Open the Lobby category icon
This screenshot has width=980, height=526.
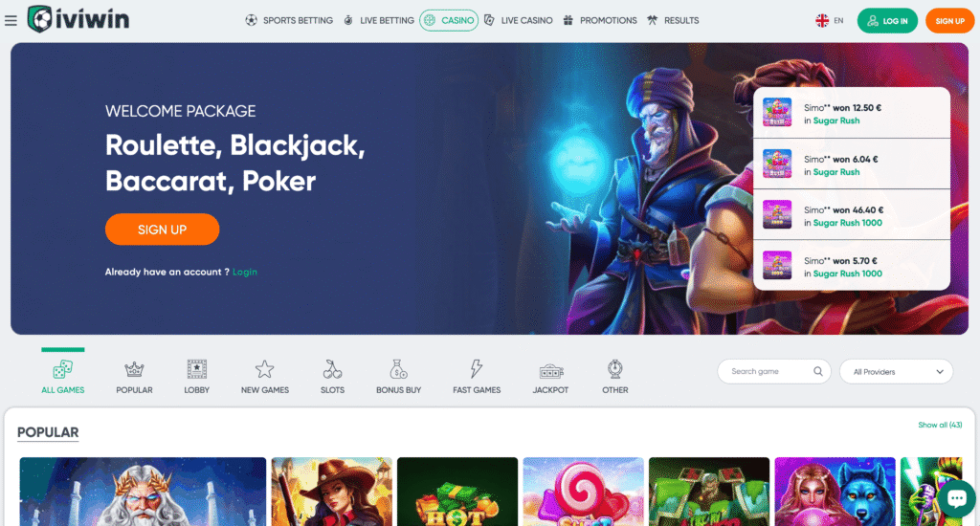click(197, 369)
